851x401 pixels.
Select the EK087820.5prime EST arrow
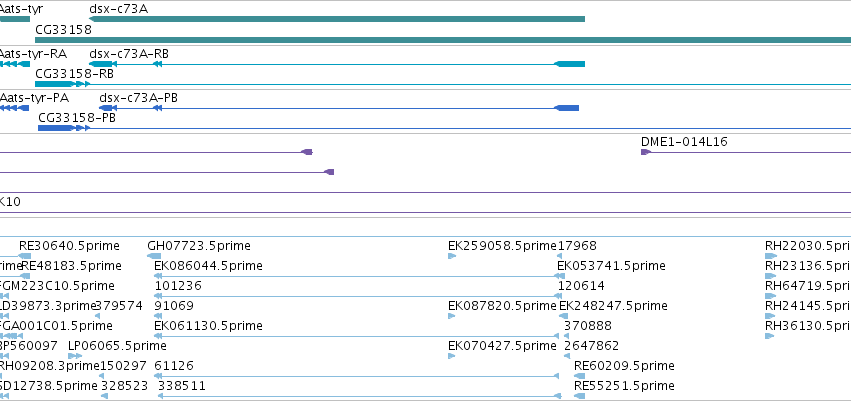[x=452, y=316]
